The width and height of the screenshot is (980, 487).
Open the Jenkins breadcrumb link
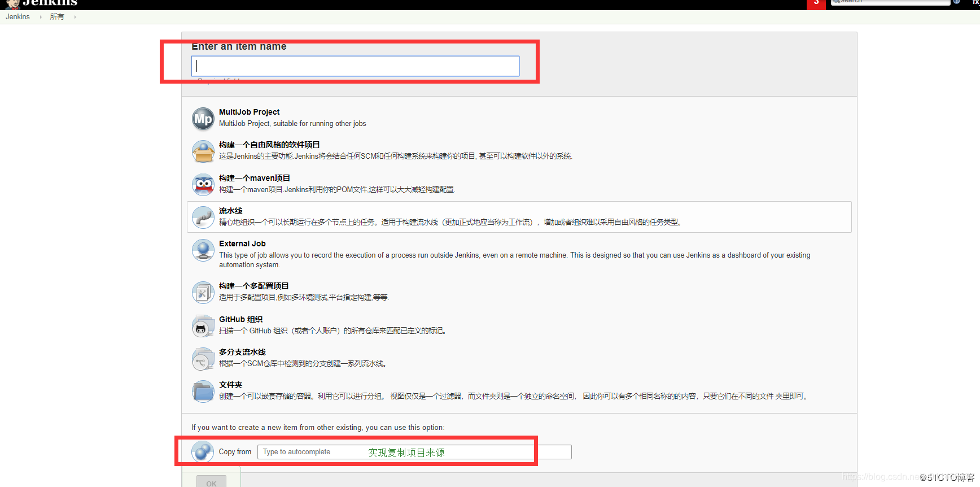[17, 17]
